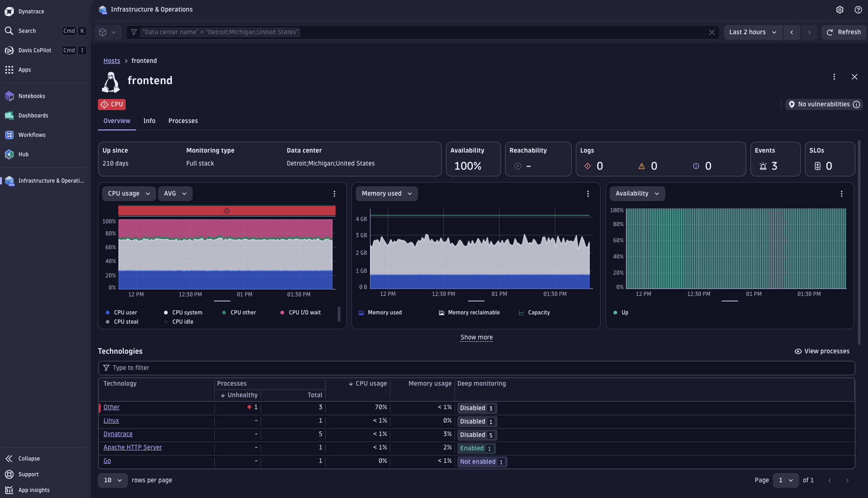Open host frontend more actions menu

(x=834, y=77)
